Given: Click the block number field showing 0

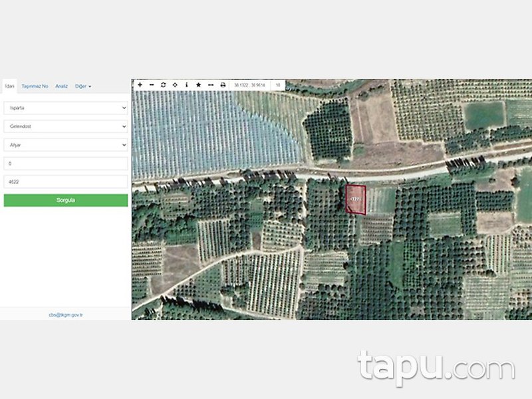Looking at the screenshot, I should point(66,164).
